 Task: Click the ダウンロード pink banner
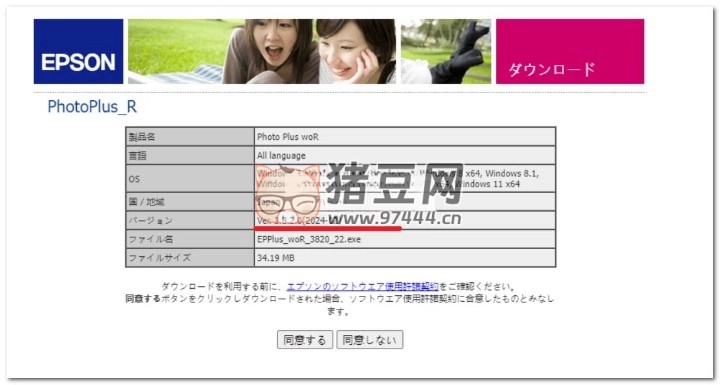(x=570, y=51)
